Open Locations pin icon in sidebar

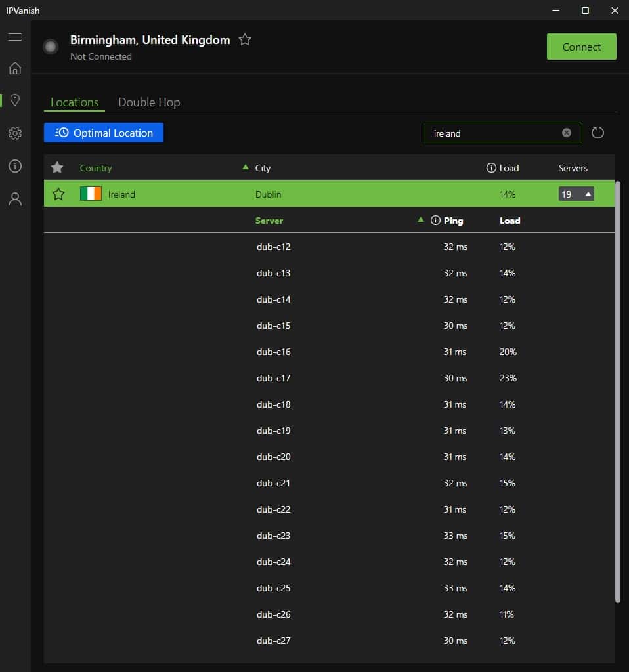15,100
